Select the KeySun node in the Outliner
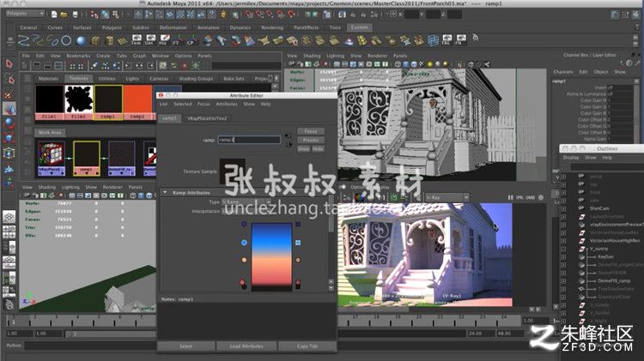 point(606,256)
